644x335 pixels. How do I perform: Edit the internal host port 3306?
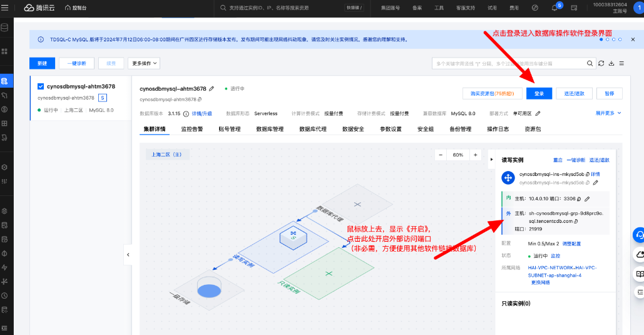tap(587, 199)
